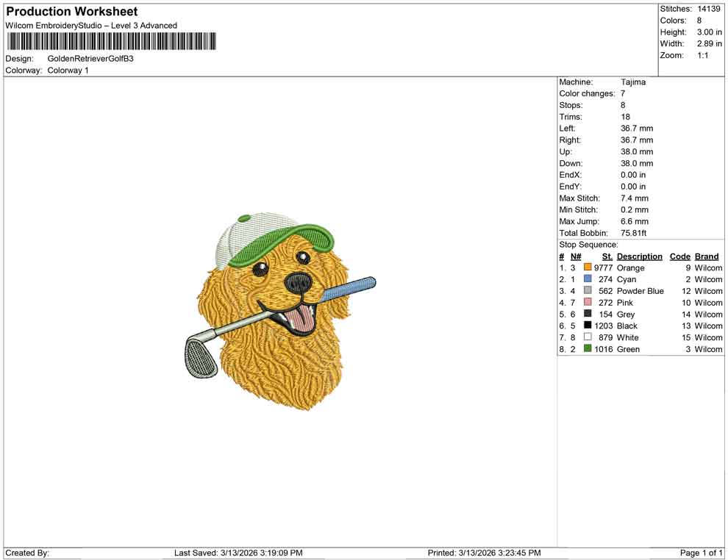
Task: Select the Cyan thread color swatch
Action: pyautogui.click(x=588, y=280)
